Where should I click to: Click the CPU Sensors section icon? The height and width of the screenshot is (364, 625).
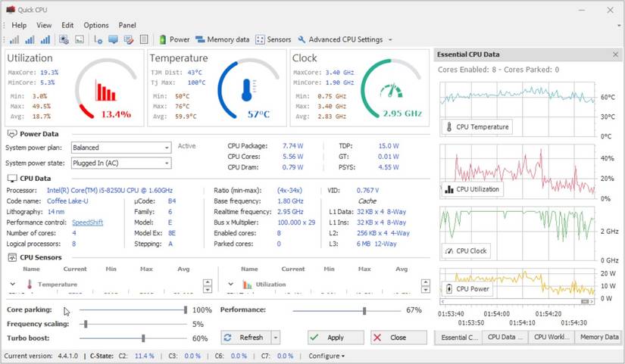click(12, 257)
